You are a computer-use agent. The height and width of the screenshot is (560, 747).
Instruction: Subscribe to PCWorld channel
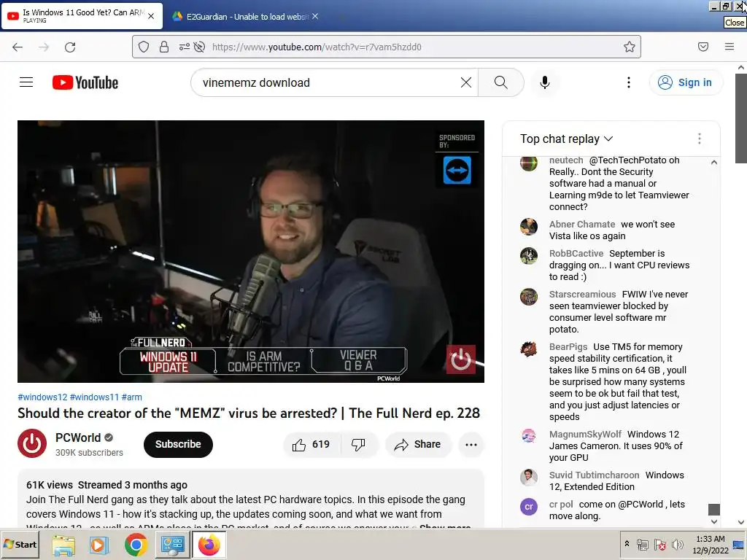point(178,444)
